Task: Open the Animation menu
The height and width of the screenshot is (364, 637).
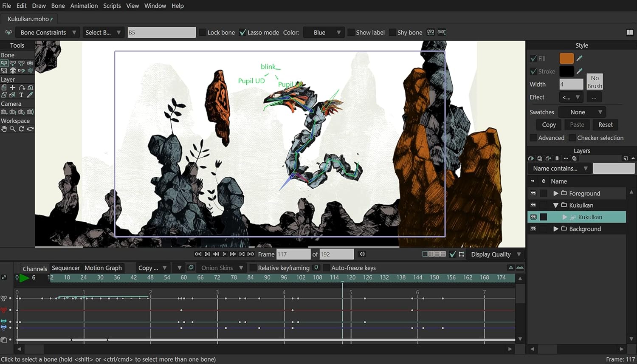Action: [x=84, y=6]
